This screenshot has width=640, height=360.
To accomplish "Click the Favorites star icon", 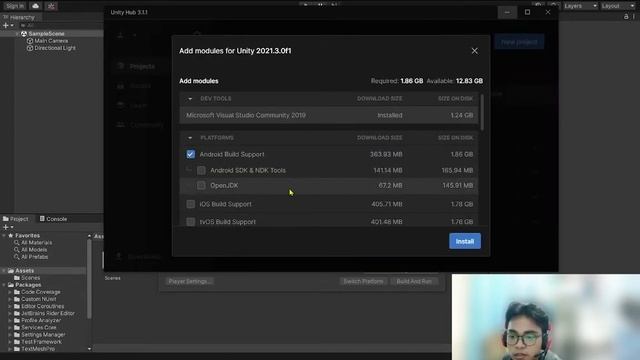I will point(11,236).
